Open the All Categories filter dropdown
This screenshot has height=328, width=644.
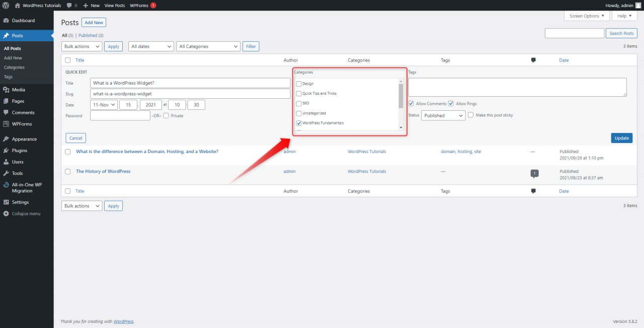208,46
